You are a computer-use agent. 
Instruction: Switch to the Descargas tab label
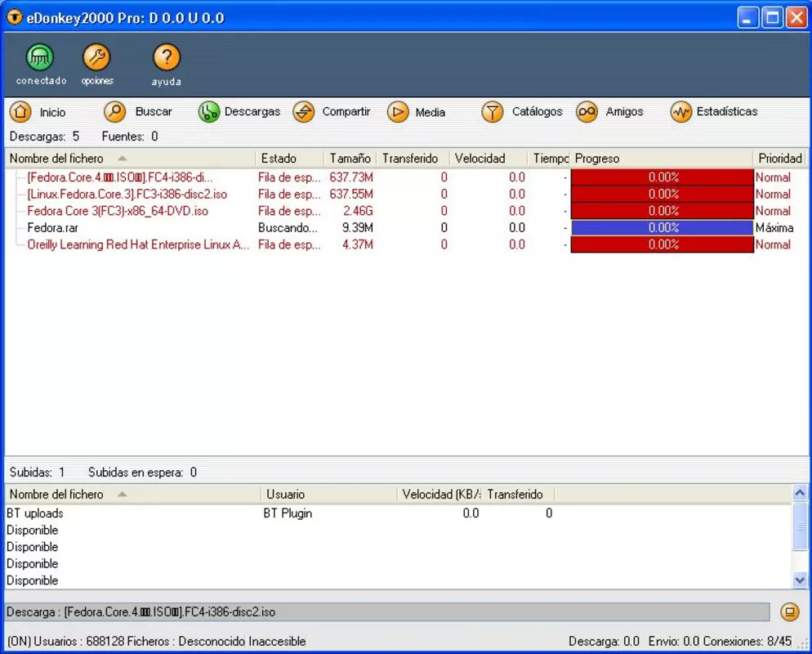pyautogui.click(x=252, y=111)
